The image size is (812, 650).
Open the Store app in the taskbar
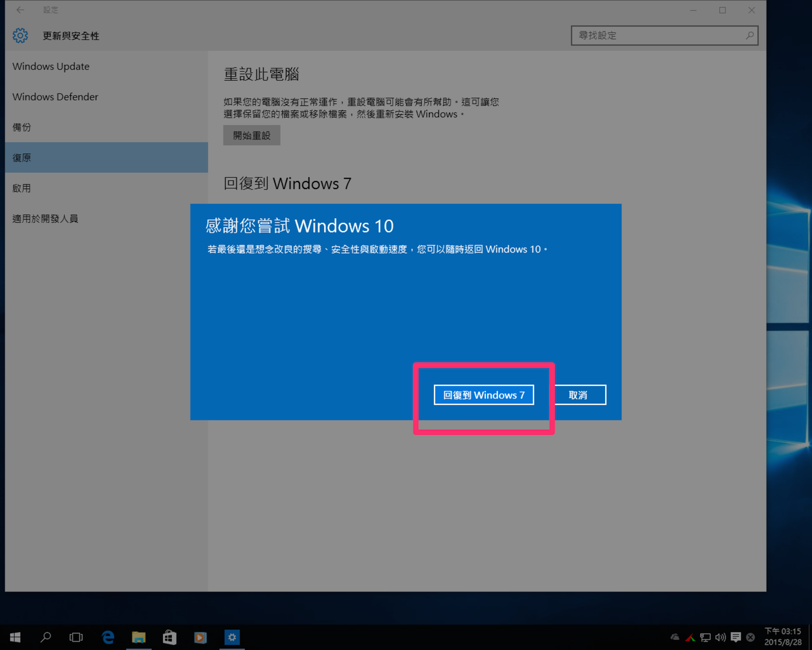(169, 637)
